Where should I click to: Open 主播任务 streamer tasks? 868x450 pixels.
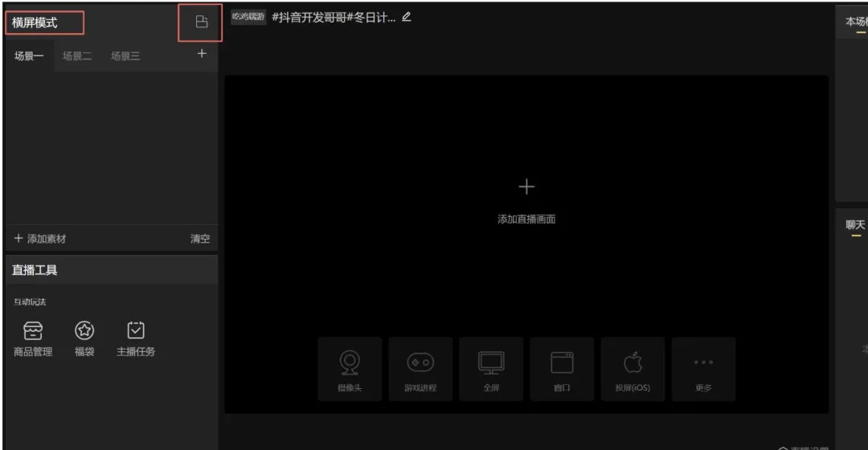pyautogui.click(x=136, y=337)
